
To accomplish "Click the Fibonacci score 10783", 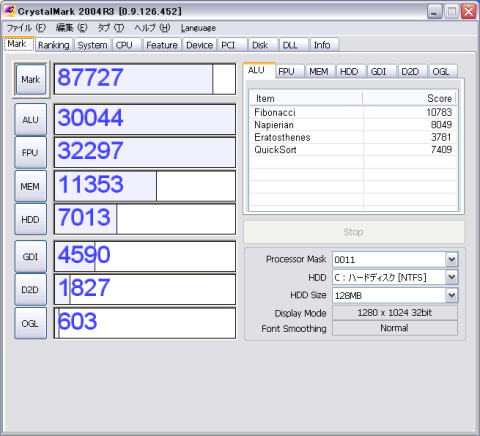I will pyautogui.click(x=439, y=112).
